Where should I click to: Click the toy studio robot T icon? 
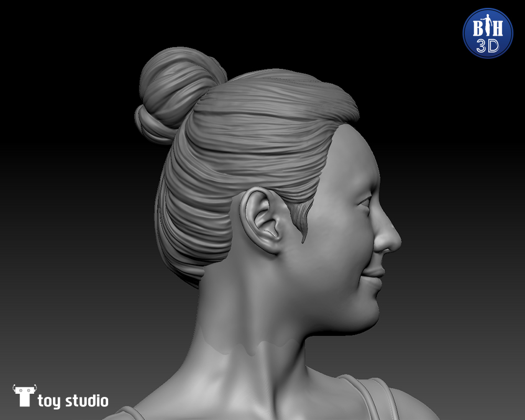24,395
